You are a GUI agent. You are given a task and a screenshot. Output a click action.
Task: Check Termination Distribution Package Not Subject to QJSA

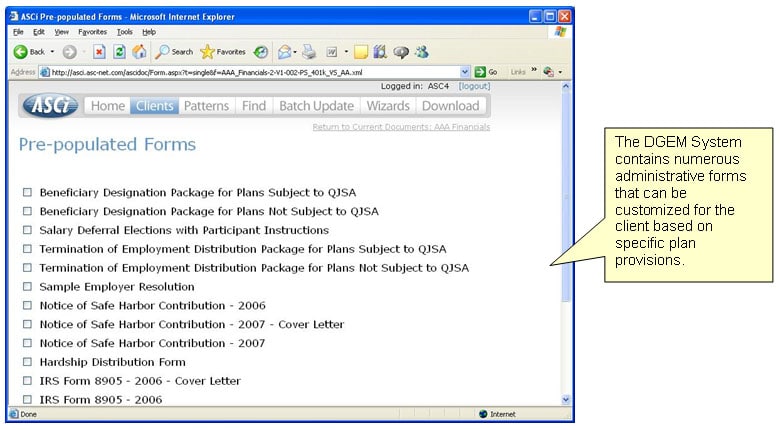[x=27, y=268]
